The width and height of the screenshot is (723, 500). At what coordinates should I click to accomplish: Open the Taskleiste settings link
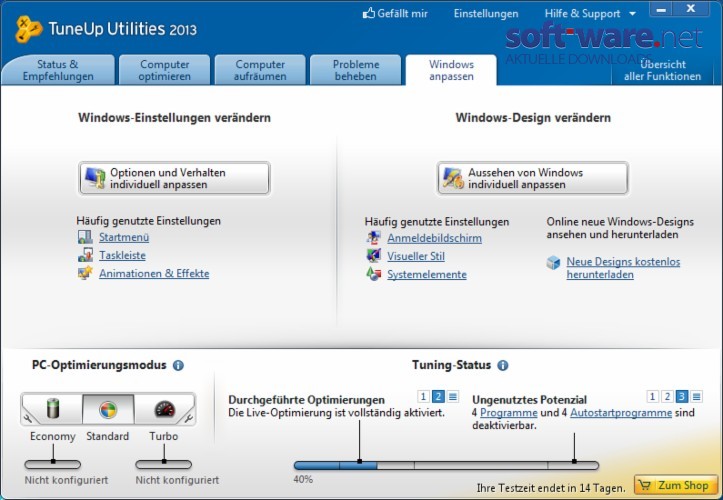122,255
